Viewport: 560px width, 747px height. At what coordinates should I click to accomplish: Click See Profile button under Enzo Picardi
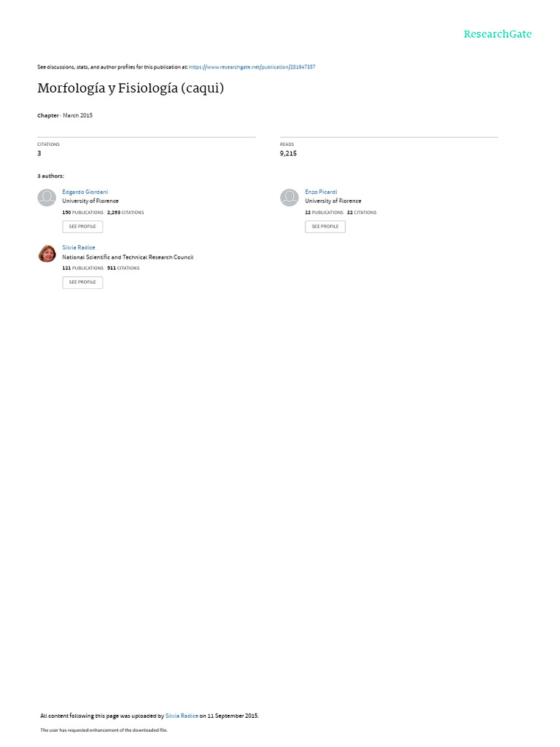pos(325,227)
